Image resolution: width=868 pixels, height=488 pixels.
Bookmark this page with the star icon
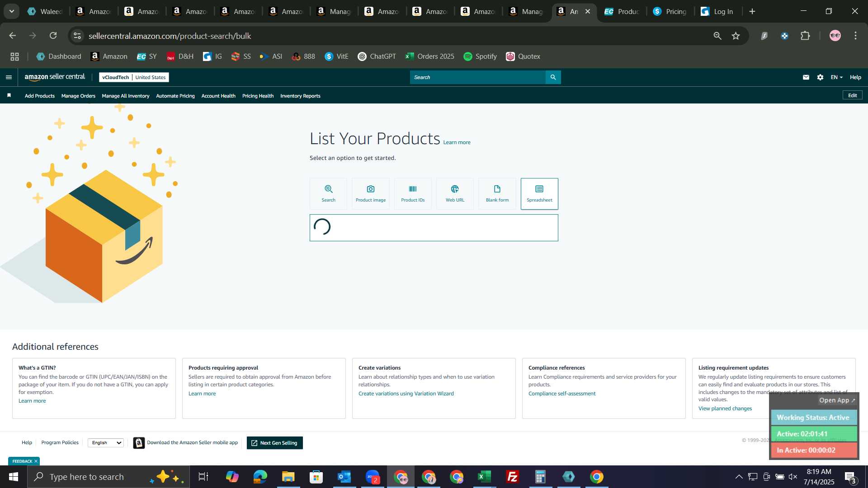click(x=736, y=36)
